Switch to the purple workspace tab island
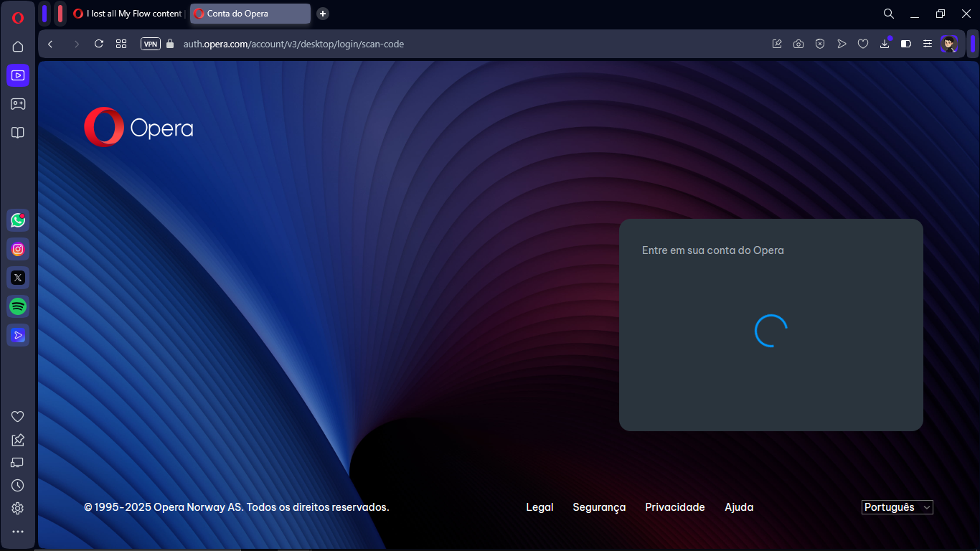Screen dimensions: 980x551 pos(45,14)
